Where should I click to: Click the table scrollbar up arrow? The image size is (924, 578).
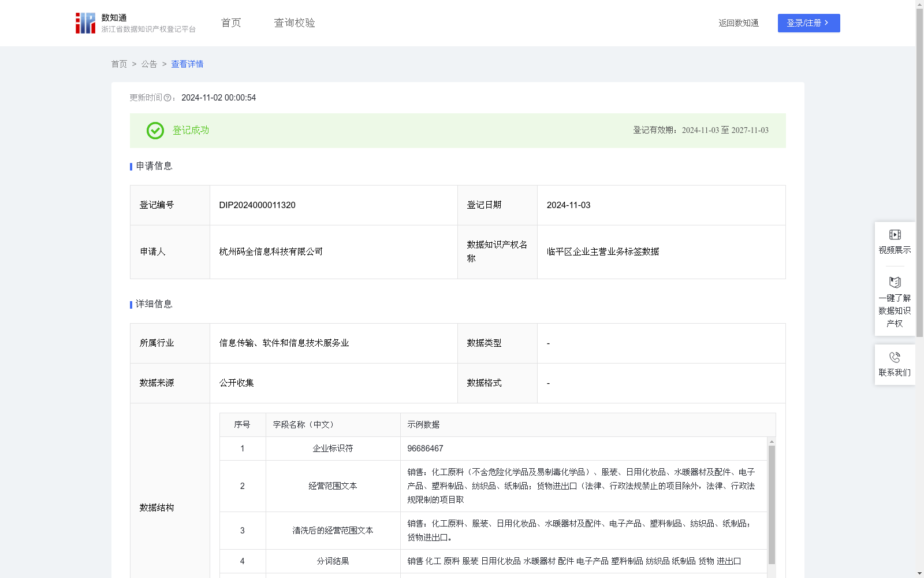click(x=772, y=442)
